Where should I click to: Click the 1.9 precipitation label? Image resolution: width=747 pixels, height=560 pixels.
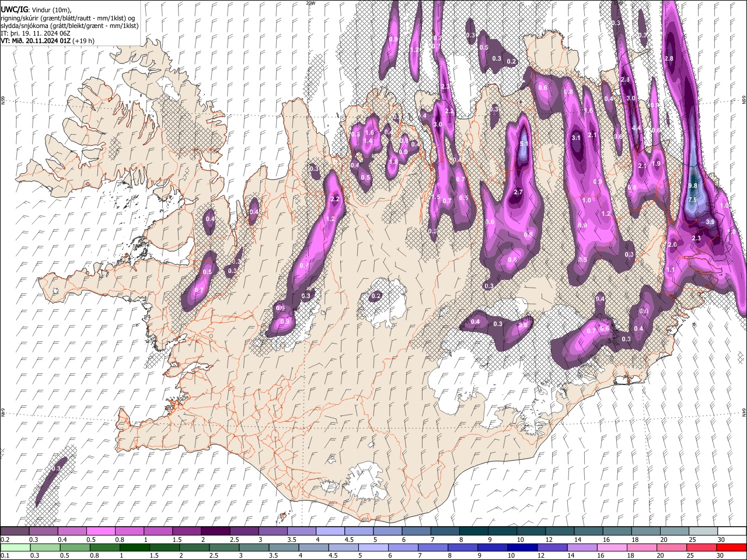pos(656,164)
